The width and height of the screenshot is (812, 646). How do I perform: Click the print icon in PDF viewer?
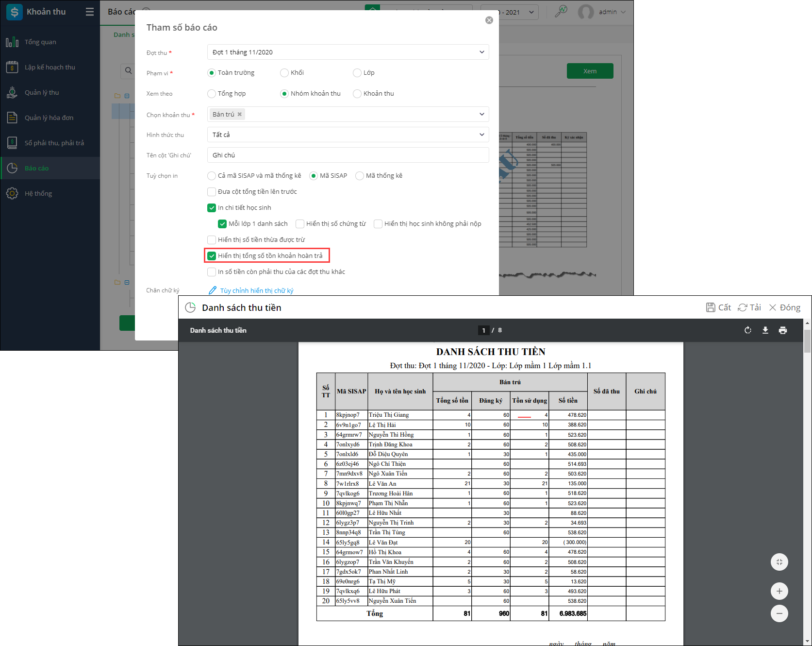pos(782,330)
